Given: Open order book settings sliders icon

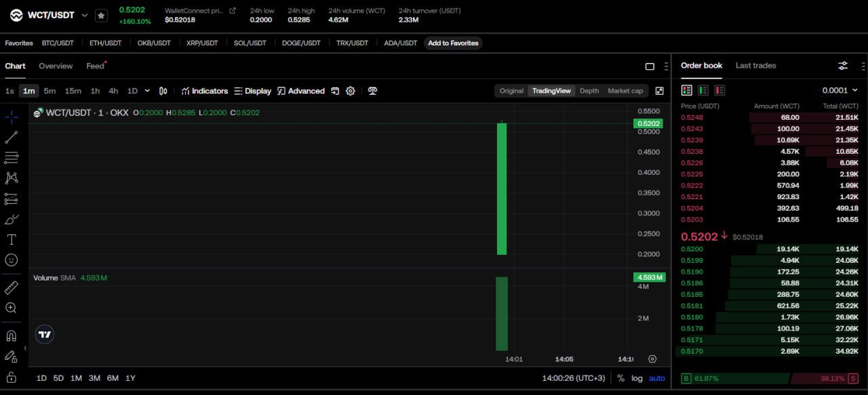Looking at the screenshot, I should [843, 66].
